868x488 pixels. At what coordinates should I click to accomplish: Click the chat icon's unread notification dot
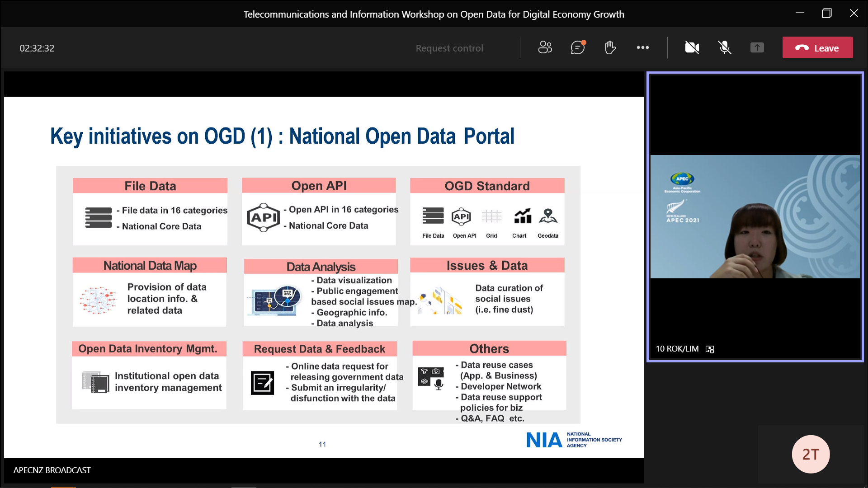[x=584, y=42]
